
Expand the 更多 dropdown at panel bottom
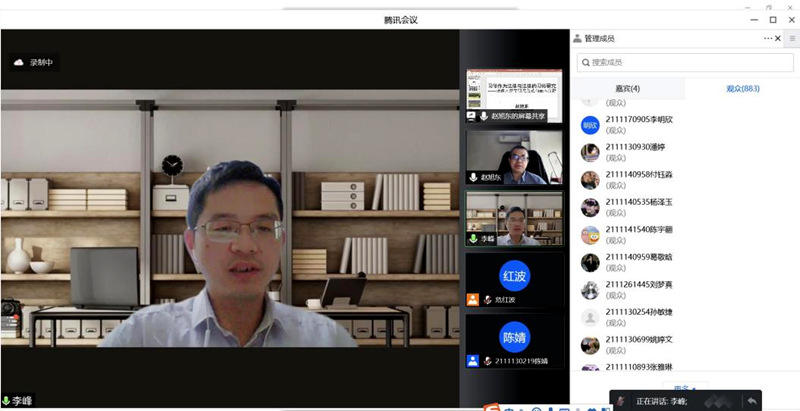(x=685, y=387)
